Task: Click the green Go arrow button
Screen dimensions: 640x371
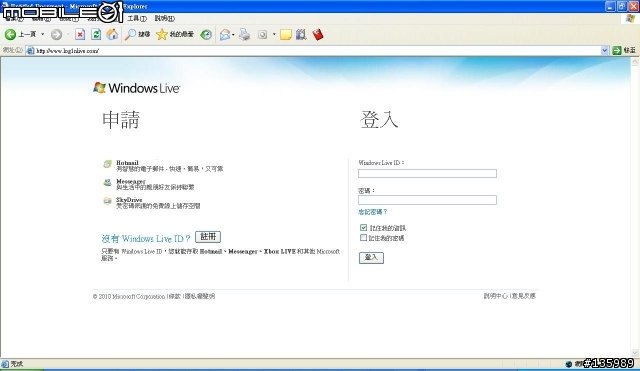Action: click(x=617, y=51)
